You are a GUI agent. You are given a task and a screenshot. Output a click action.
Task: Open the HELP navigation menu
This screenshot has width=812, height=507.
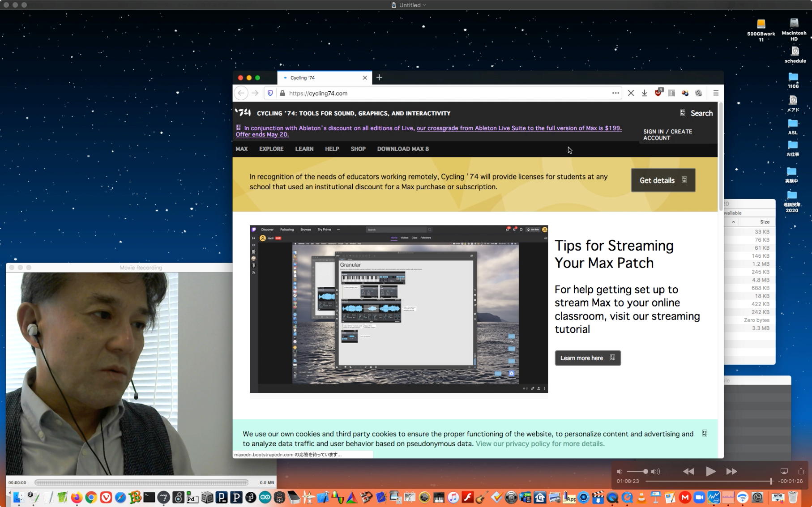click(x=332, y=149)
